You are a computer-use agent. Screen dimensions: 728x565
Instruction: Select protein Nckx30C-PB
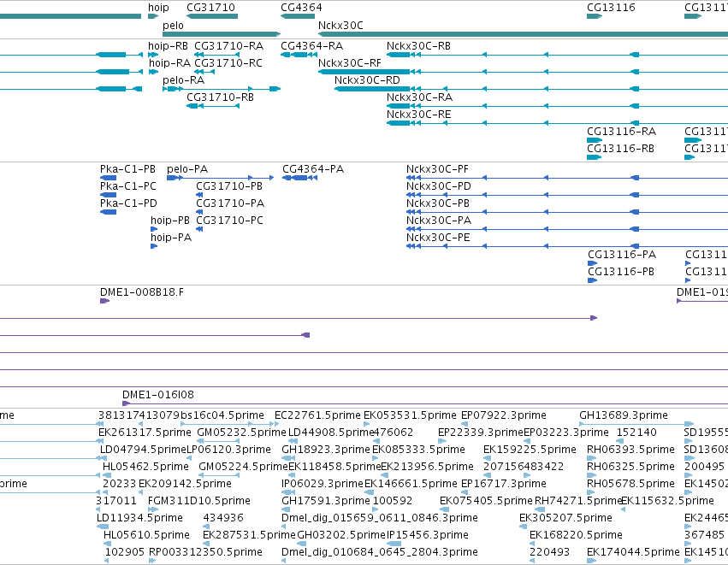click(x=438, y=203)
